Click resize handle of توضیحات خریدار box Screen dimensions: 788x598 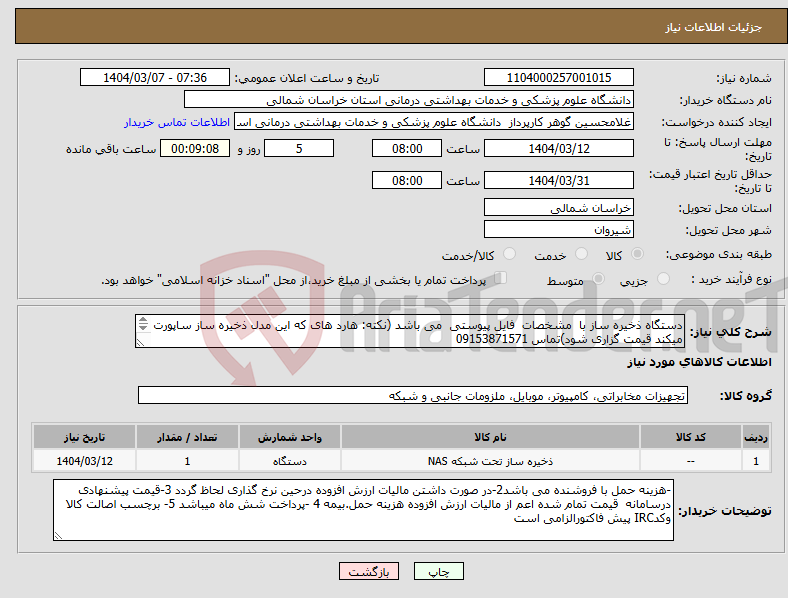tap(58, 536)
